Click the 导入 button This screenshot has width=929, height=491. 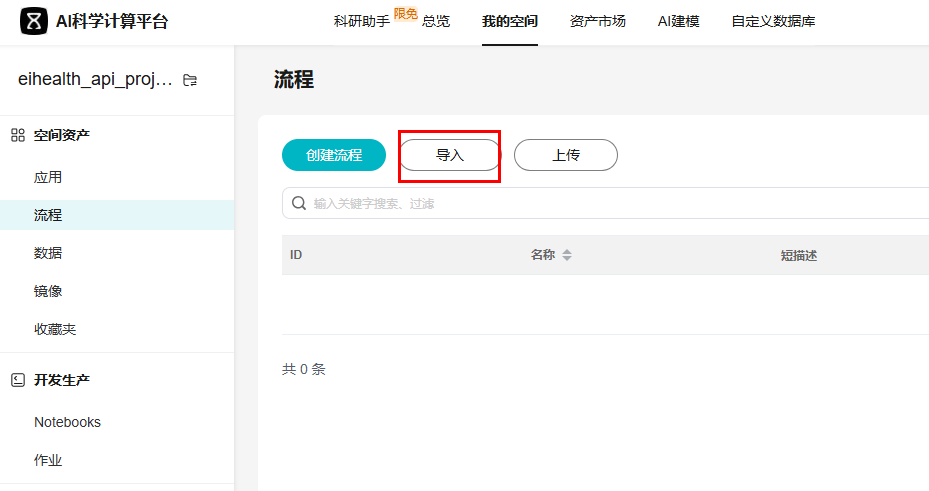point(450,155)
